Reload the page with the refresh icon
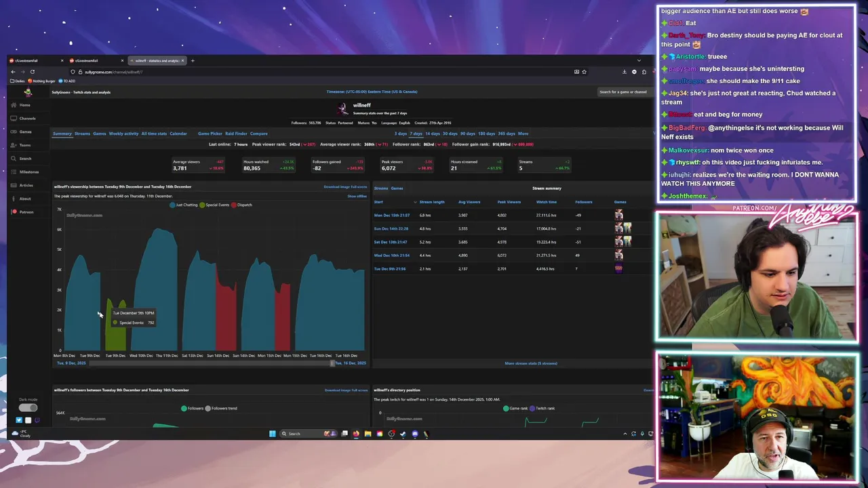Screen dimensions: 868x488 point(32,72)
